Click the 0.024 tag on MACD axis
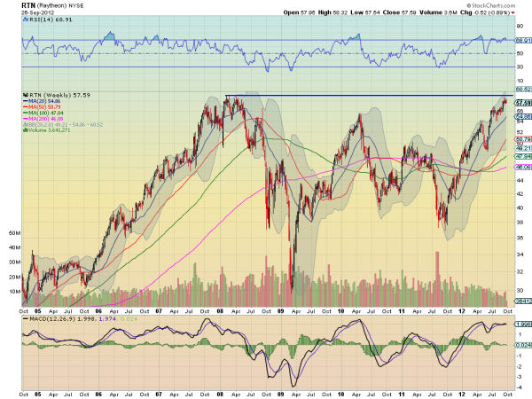This screenshot has width=532, height=399. [523, 345]
